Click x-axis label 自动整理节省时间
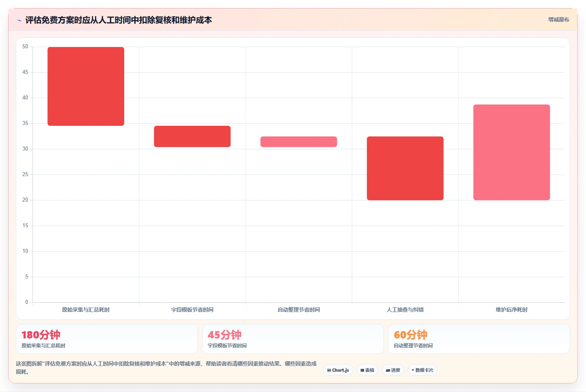 pyautogui.click(x=299, y=310)
